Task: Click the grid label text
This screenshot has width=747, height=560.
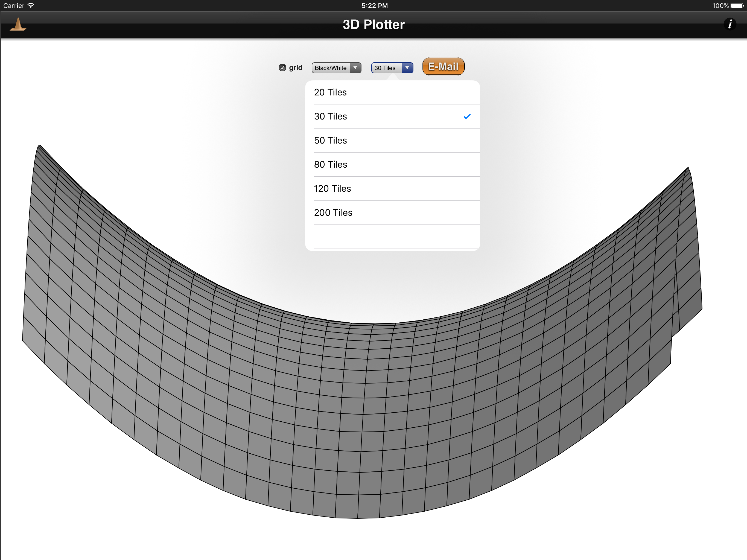Action: coord(296,68)
